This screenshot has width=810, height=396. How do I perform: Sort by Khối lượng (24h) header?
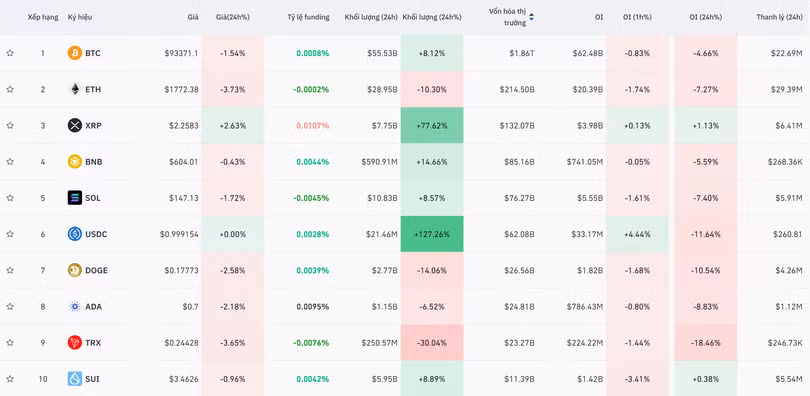(371, 17)
